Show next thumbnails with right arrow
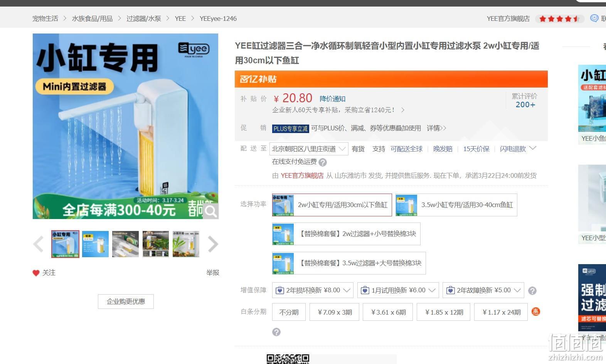Image resolution: width=606 pixels, height=364 pixels. pos(213,244)
